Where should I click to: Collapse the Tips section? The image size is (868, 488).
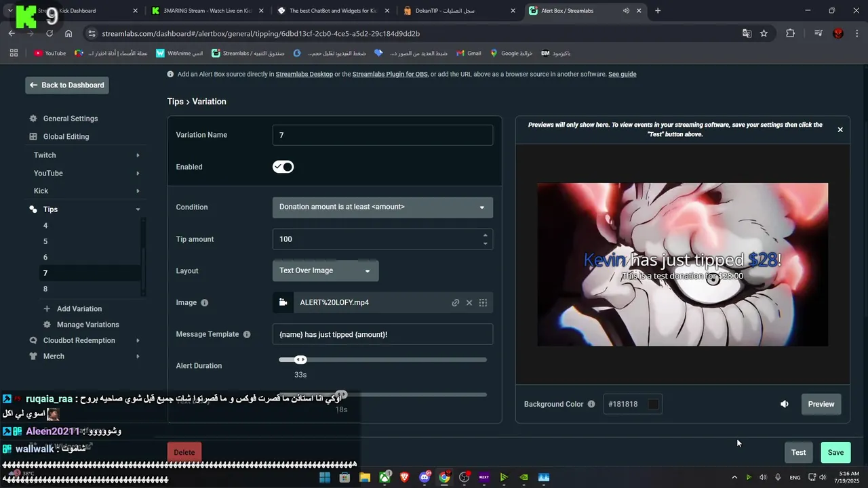click(x=86, y=209)
